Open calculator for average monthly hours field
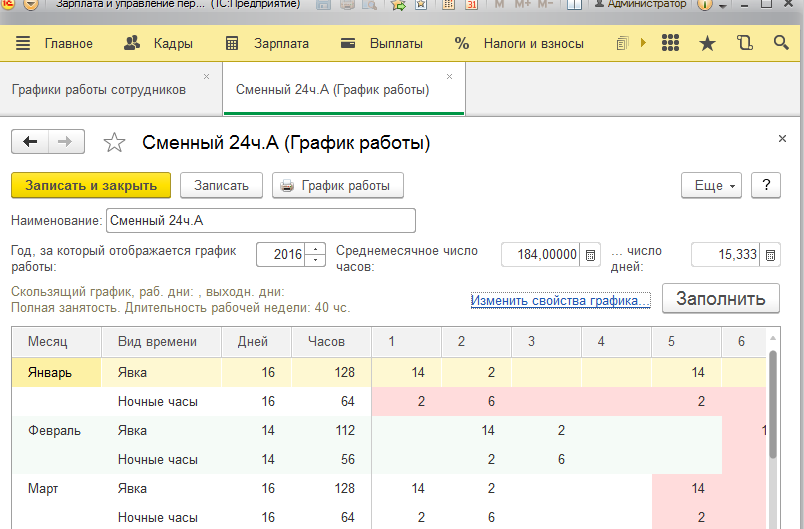The height and width of the screenshot is (529, 804). click(590, 255)
